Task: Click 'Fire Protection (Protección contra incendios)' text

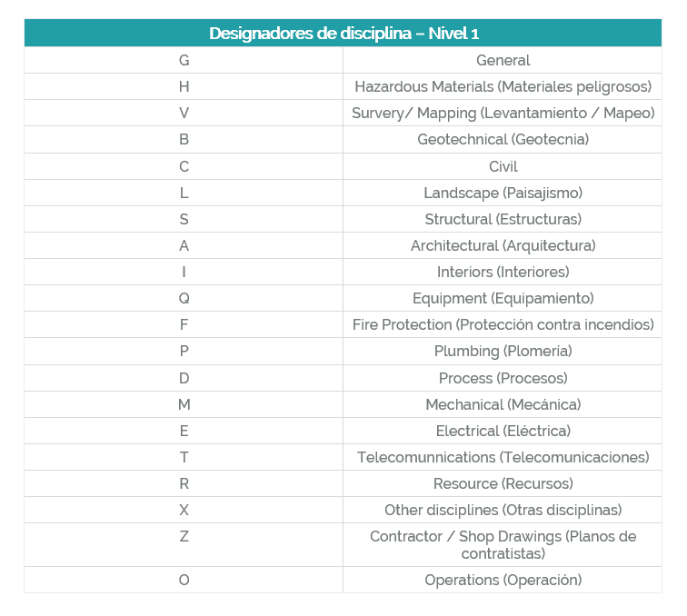Action: (503, 324)
